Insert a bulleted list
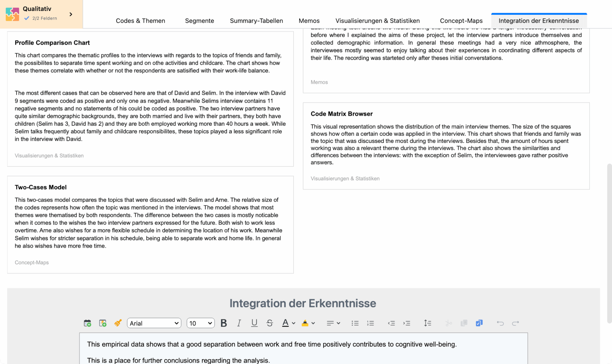Image resolution: width=612 pixels, height=364 pixels. [355, 323]
